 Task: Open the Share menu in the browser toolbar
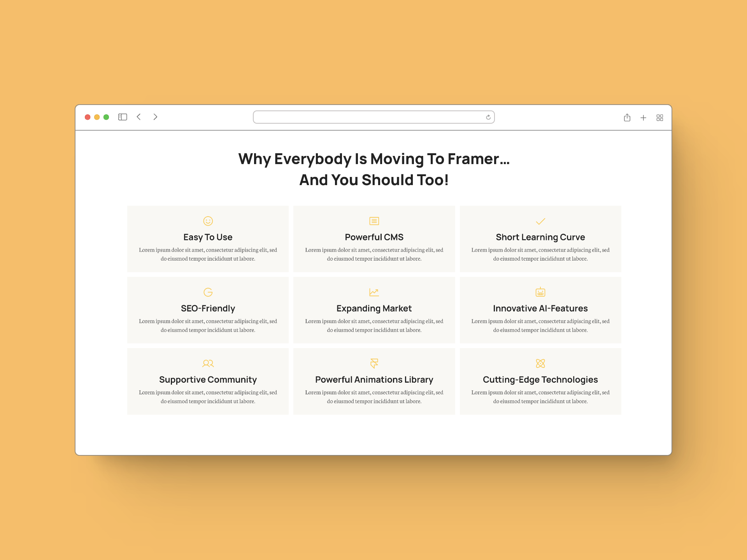tap(627, 117)
